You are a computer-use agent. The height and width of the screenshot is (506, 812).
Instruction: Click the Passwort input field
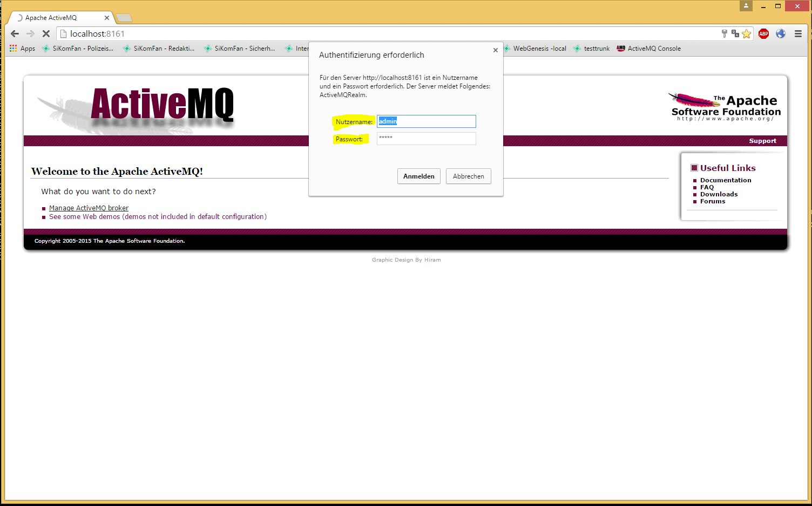point(426,139)
